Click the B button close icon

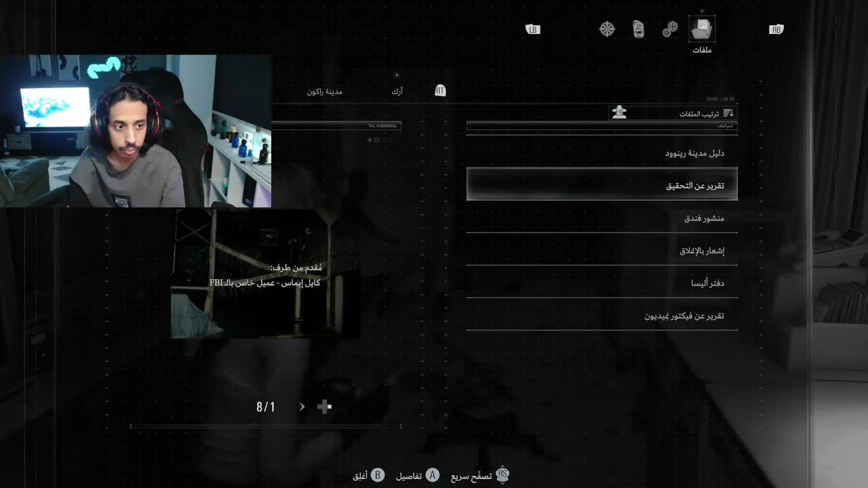pyautogui.click(x=378, y=476)
